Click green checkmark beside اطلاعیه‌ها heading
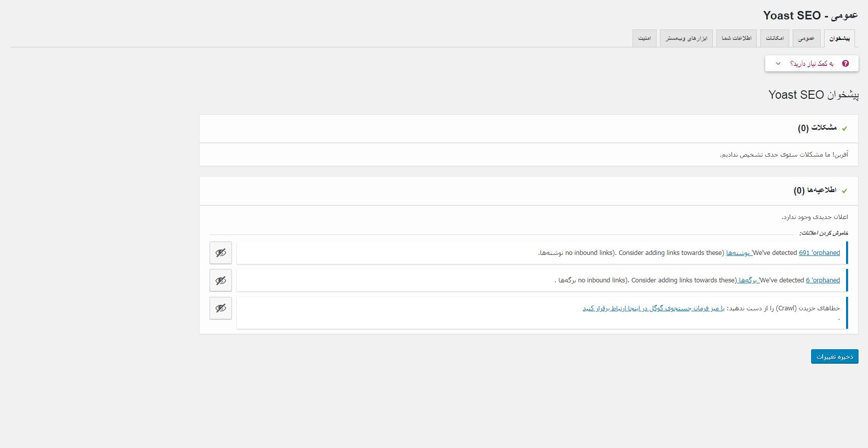The image size is (868, 448). pos(845,191)
